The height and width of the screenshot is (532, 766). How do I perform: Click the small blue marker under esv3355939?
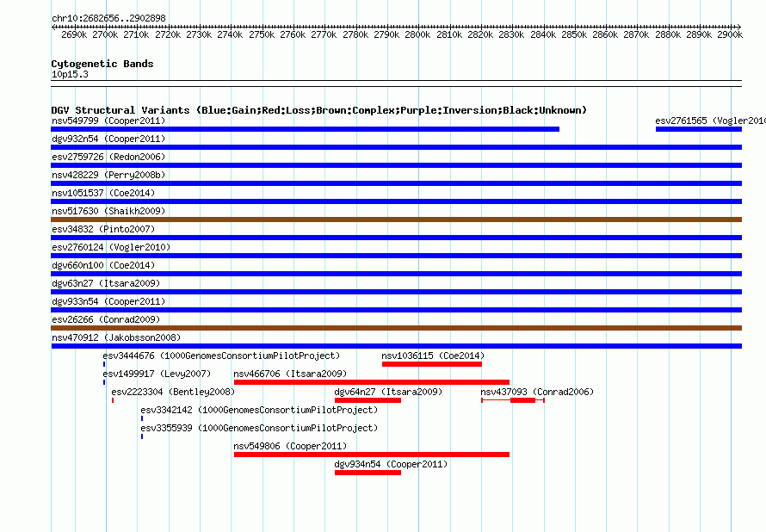pyautogui.click(x=142, y=436)
